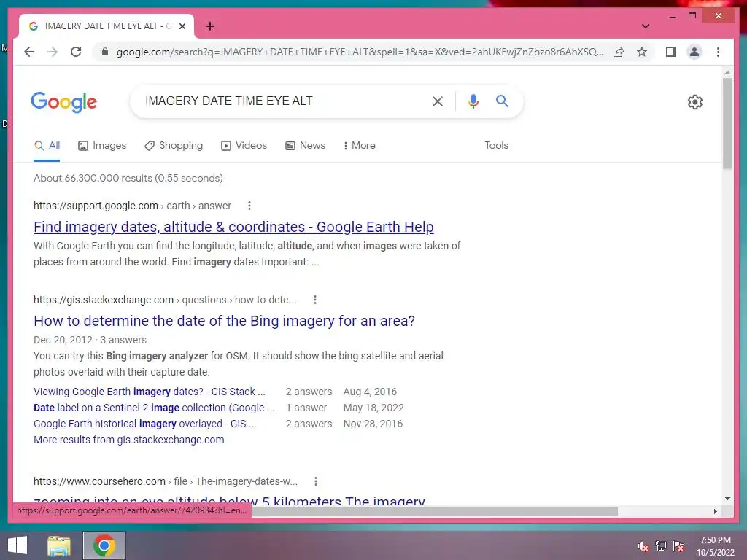Click the forward navigation arrow
This screenshot has height=560, width=747.
point(53,52)
